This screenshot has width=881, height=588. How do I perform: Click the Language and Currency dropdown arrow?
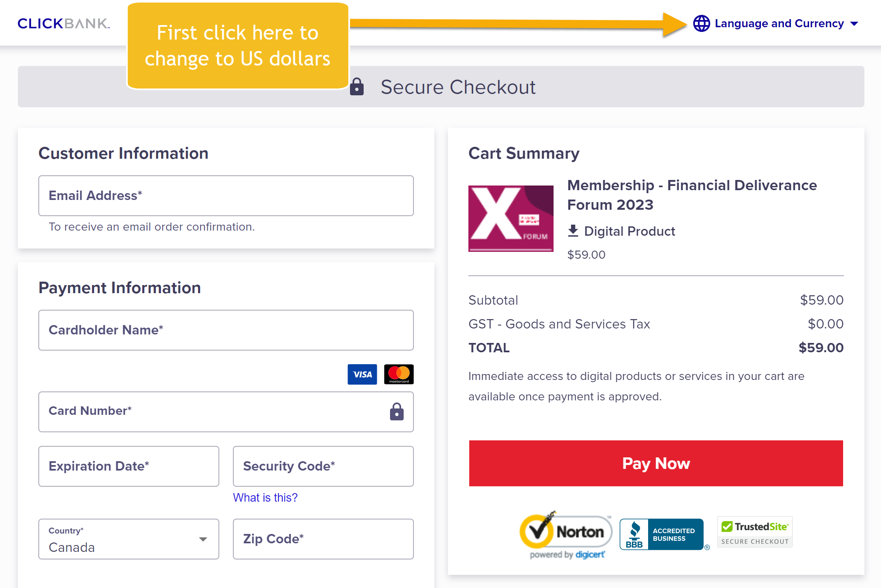[854, 24]
